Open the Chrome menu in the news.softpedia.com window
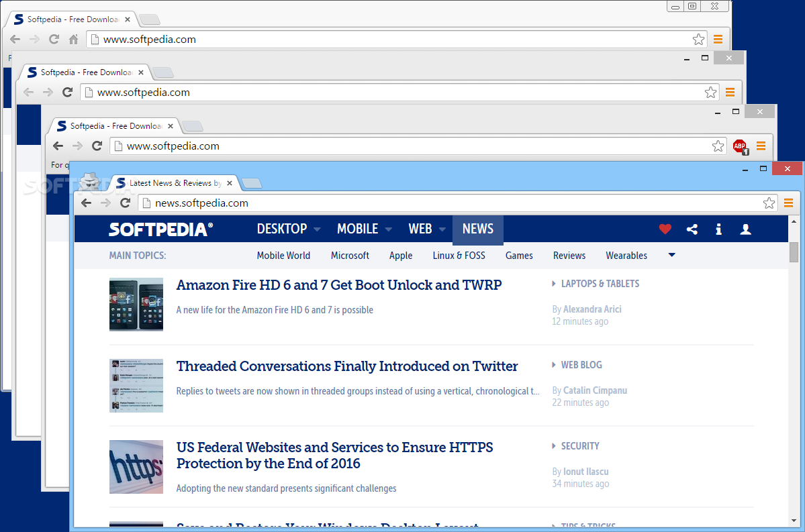This screenshot has width=805, height=532. [x=789, y=203]
